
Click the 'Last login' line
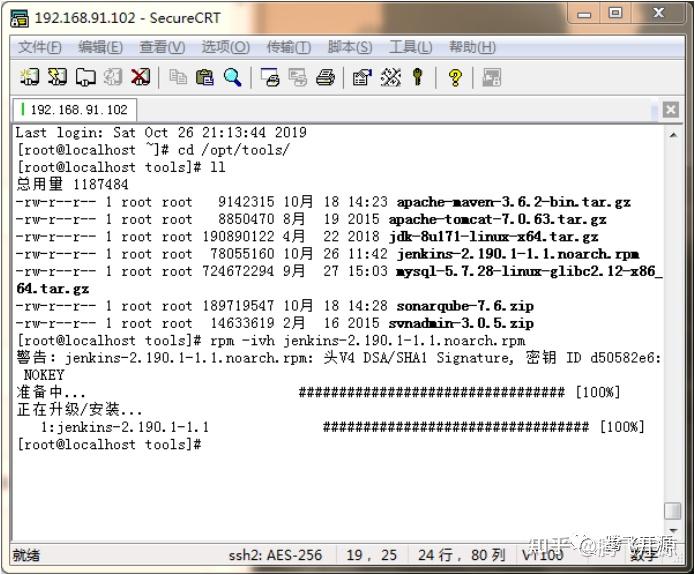coord(161,133)
